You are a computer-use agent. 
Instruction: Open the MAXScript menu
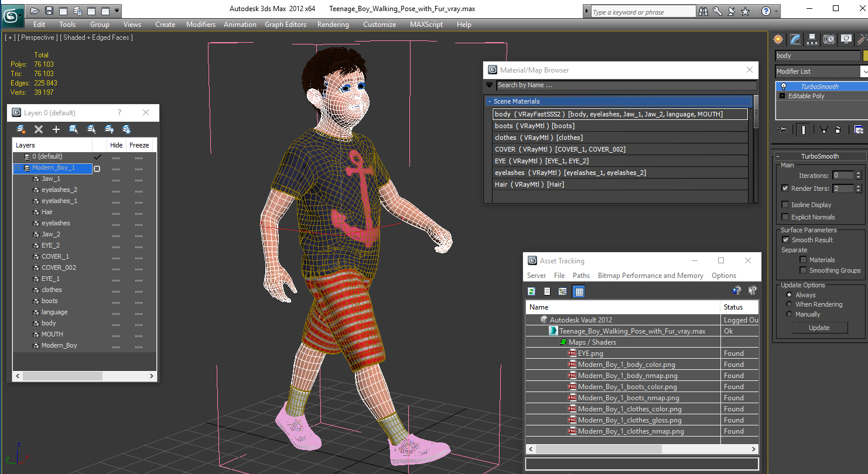427,25
